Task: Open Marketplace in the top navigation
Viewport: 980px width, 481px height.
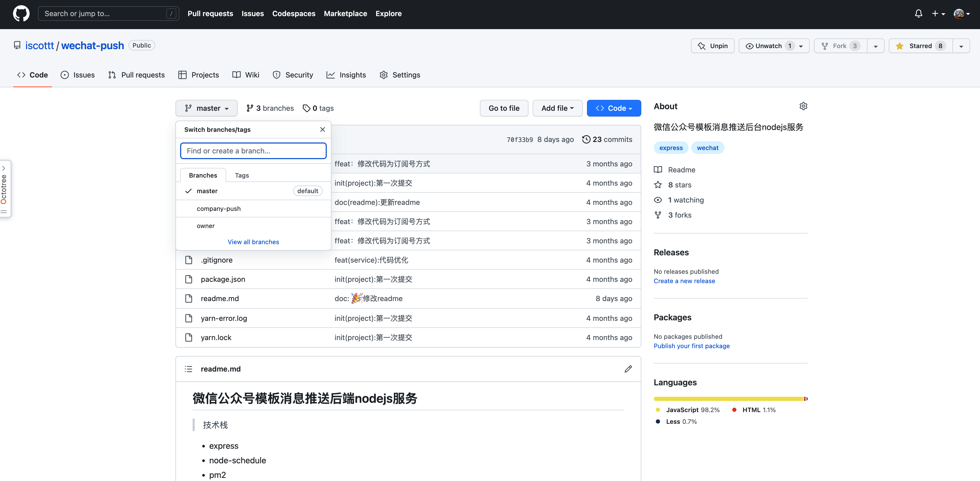Action: click(x=345, y=14)
